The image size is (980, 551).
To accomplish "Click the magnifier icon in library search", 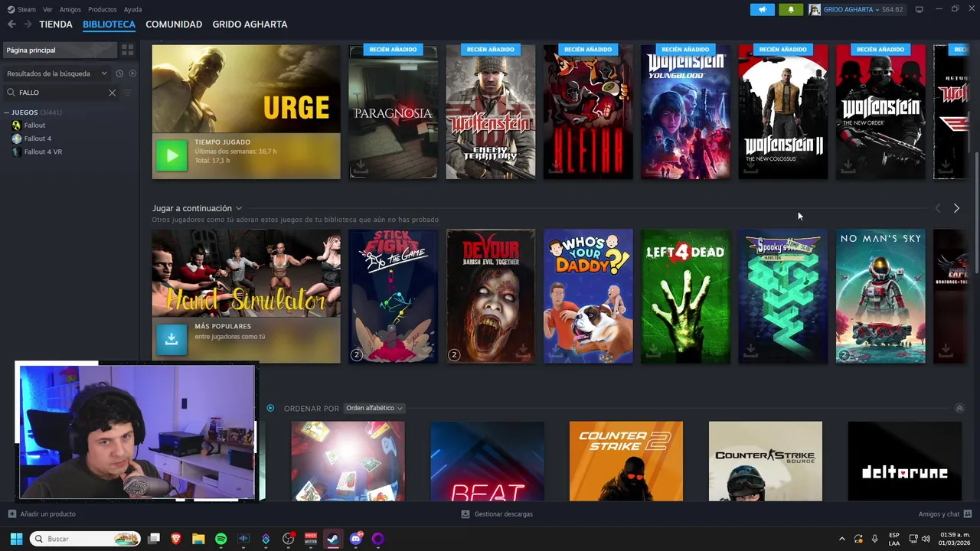I will pos(11,93).
